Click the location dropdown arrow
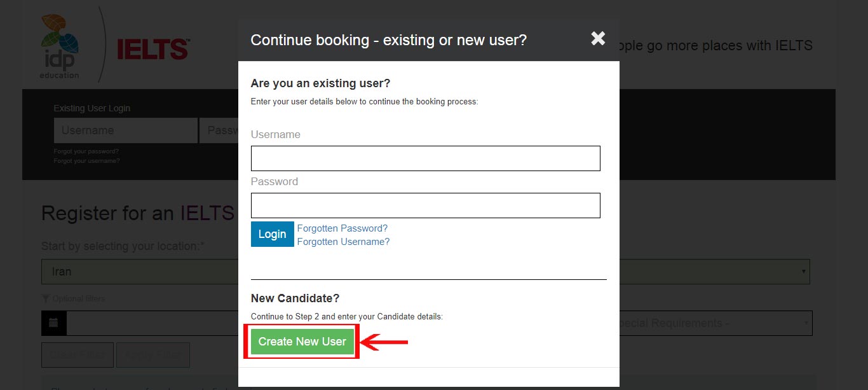The height and width of the screenshot is (390, 868). 804,272
